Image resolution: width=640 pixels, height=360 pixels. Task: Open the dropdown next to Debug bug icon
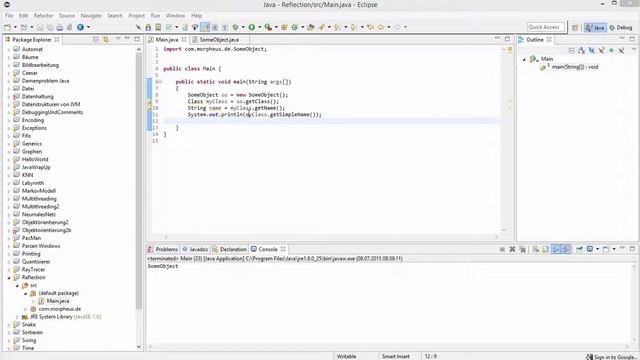(x=243, y=27)
